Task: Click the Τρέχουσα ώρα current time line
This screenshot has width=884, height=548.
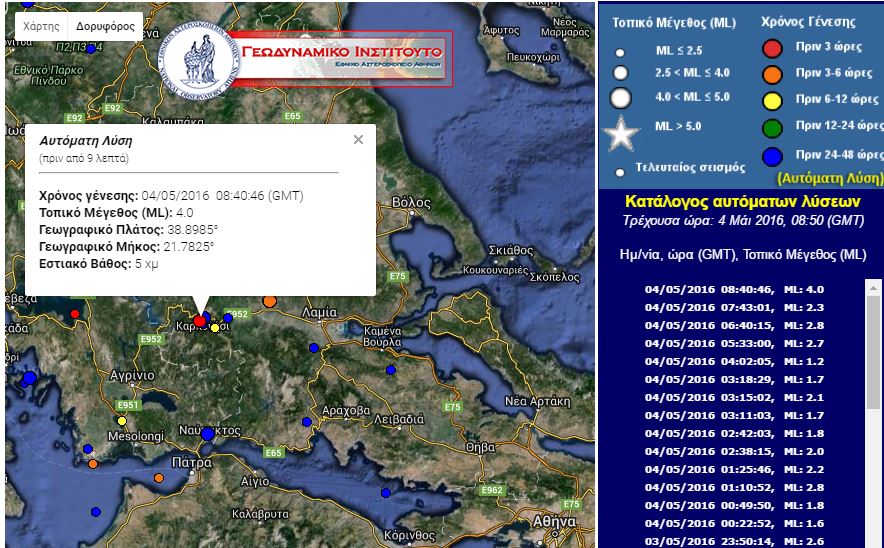Action: tap(743, 220)
